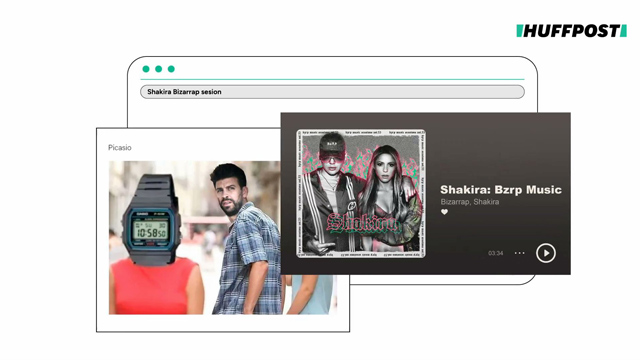The height and width of the screenshot is (360, 640).
Task: Click the 03:34 track duration
Action: [x=496, y=253]
